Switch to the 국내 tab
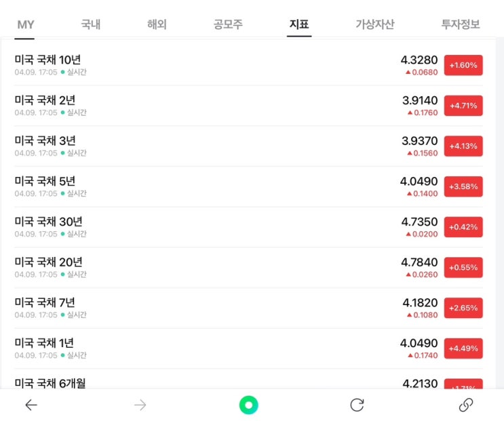Screen dimensions: 504x421 (90, 24)
